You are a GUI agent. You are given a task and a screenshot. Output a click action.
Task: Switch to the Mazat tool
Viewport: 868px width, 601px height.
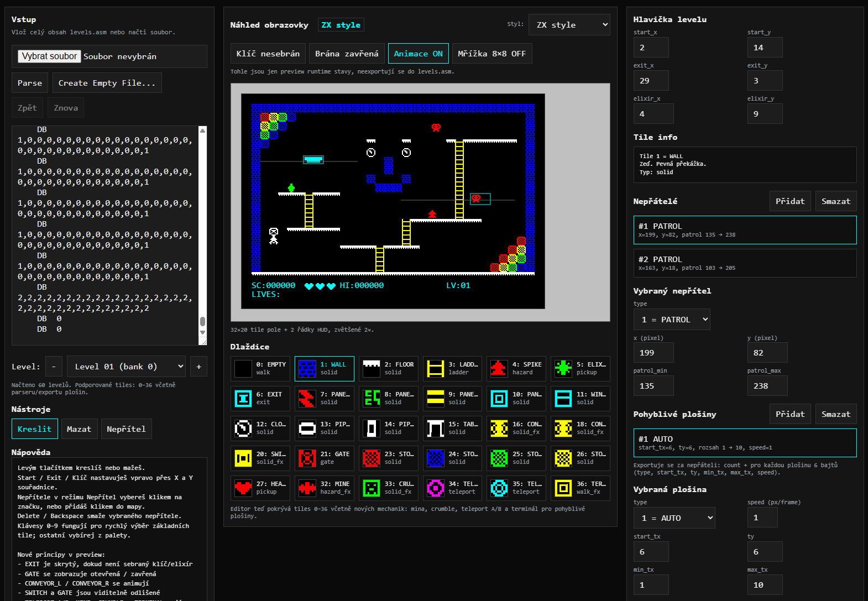pyautogui.click(x=79, y=429)
